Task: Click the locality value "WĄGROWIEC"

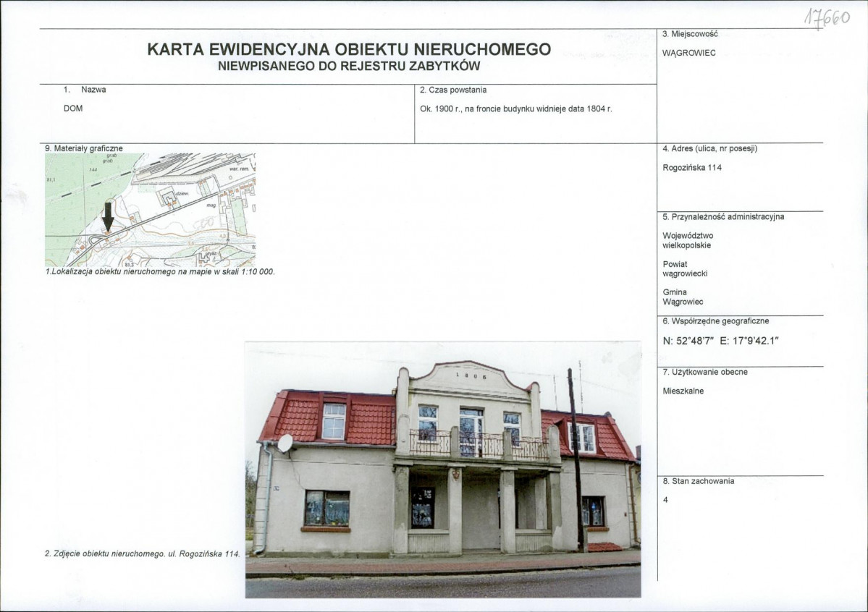Action: [x=688, y=53]
